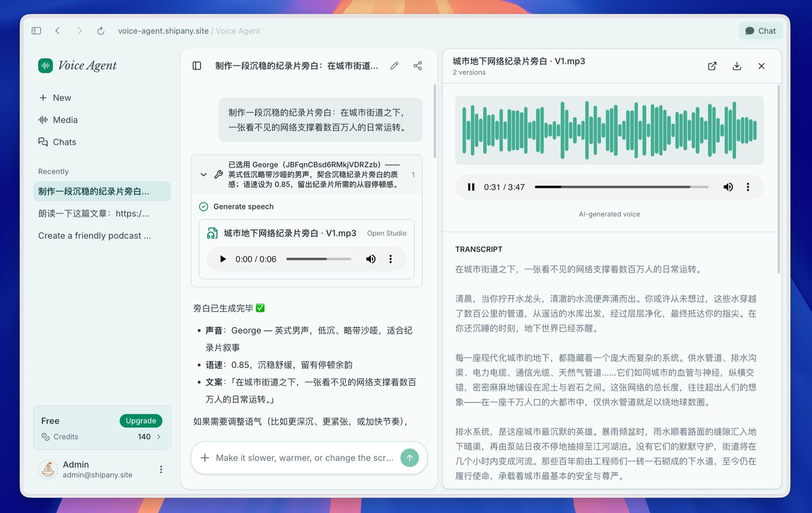Select the recent chat 制作一段沉稳的纪录片旁白
This screenshot has height=513, width=812.
click(102, 191)
